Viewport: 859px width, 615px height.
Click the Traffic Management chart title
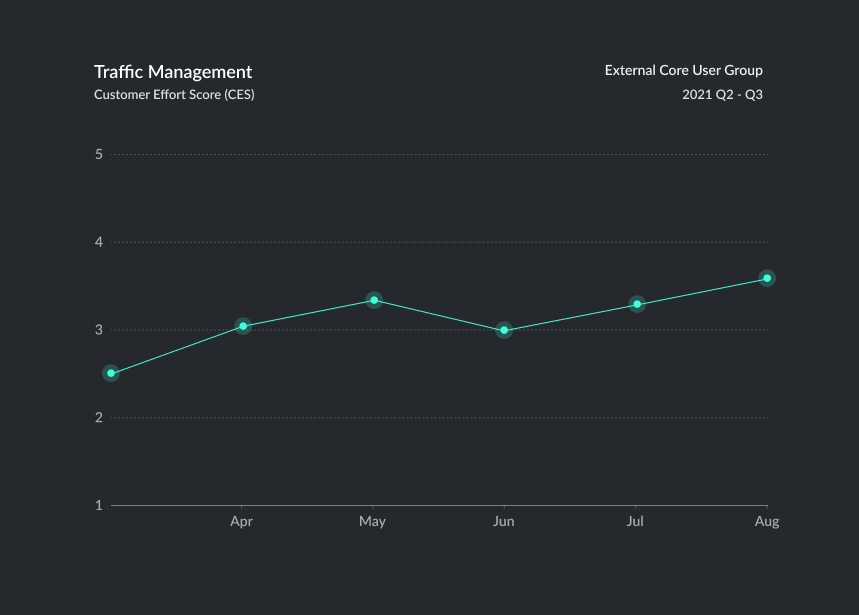pyautogui.click(x=173, y=72)
